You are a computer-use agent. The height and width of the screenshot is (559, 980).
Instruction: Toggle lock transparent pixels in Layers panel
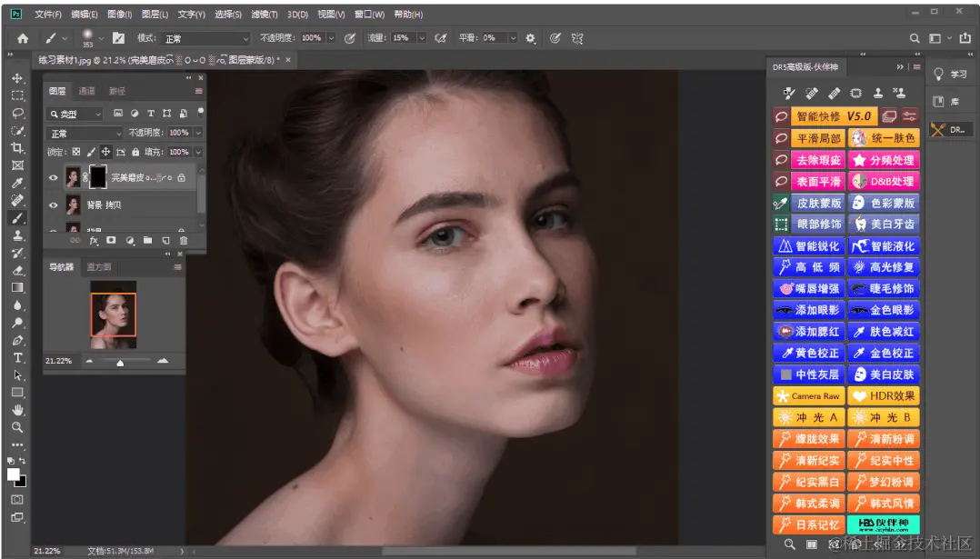(x=76, y=152)
